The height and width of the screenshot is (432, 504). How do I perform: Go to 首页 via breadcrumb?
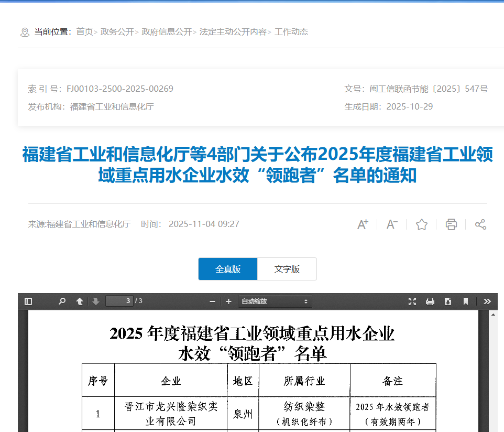click(x=84, y=32)
